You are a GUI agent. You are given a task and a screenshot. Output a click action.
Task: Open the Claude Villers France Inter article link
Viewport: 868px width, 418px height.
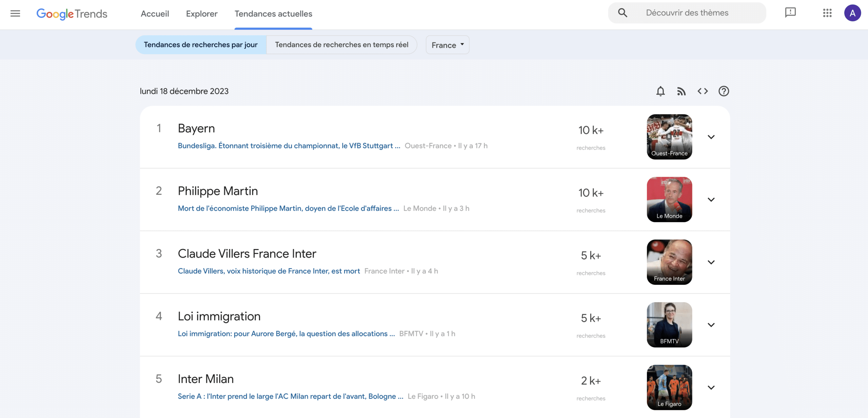[269, 271]
